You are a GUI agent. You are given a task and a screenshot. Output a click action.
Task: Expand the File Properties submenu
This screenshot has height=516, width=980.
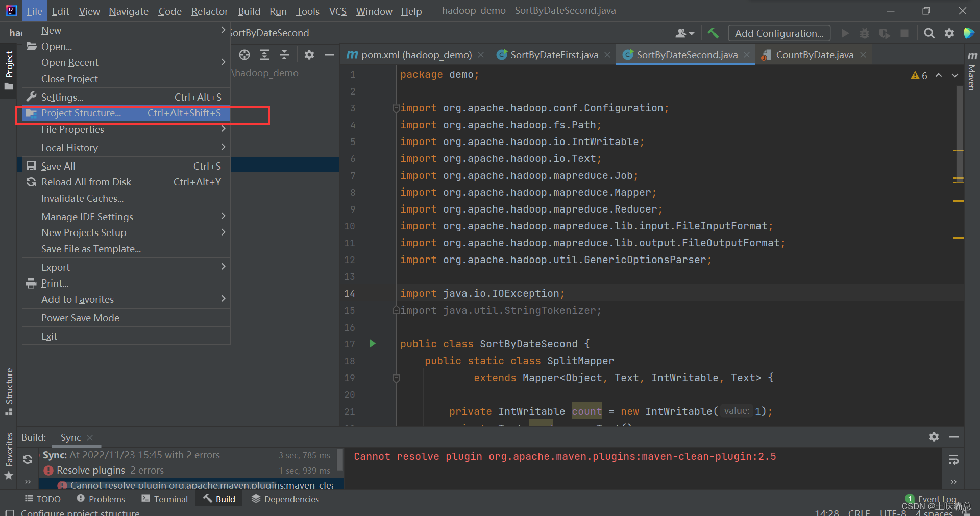point(127,129)
